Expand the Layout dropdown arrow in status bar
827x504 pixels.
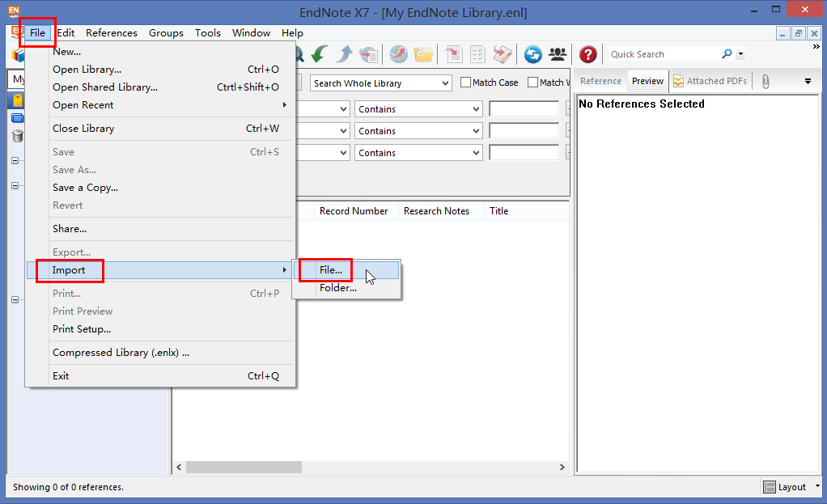point(817,486)
